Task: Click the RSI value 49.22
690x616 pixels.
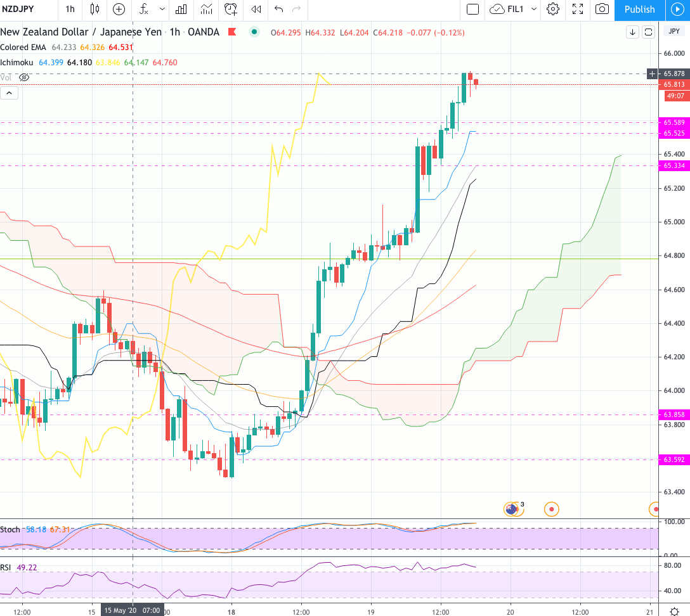Action: (27, 568)
